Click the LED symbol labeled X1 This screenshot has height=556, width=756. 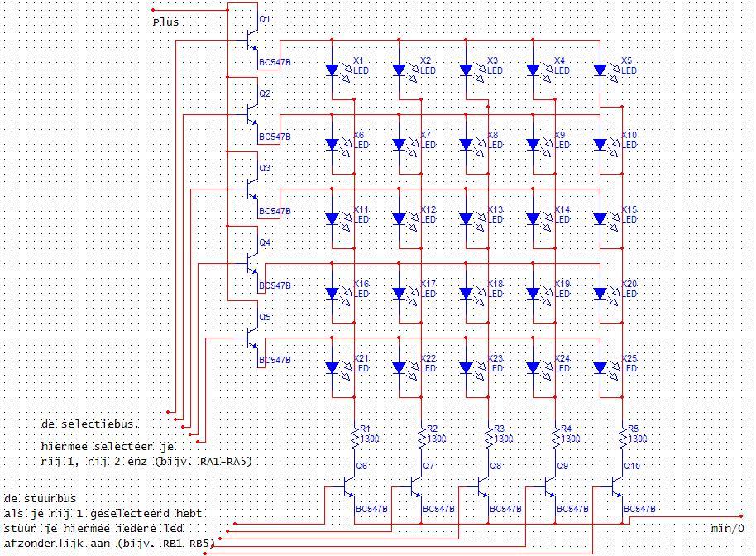point(333,70)
